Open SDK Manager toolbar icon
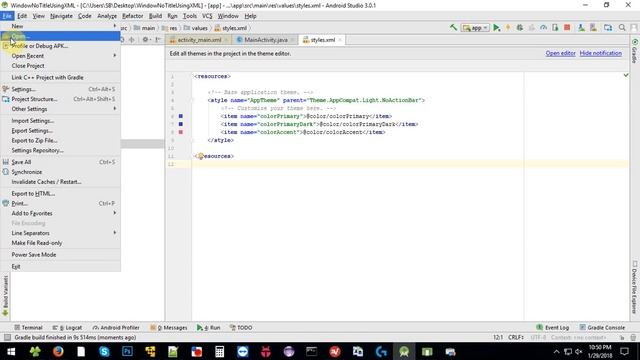 tap(593, 27)
